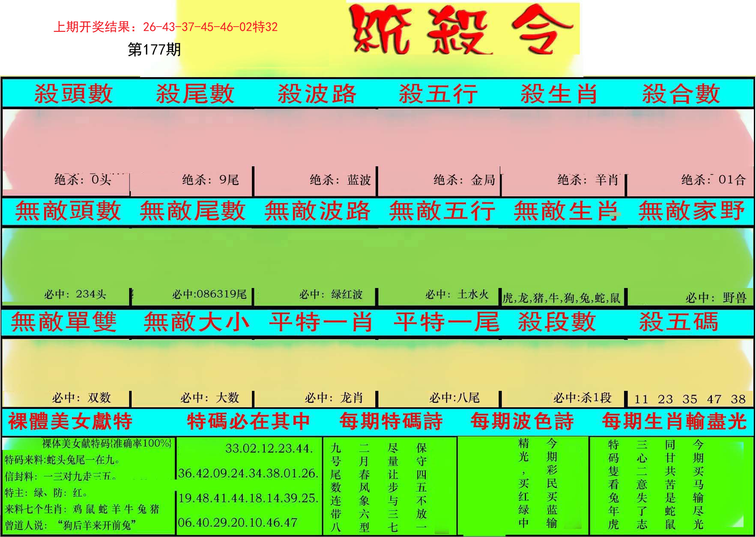This screenshot has height=537, width=756.
Task: Click the 每期生肖輸盡光 section heading
Action: 674,421
